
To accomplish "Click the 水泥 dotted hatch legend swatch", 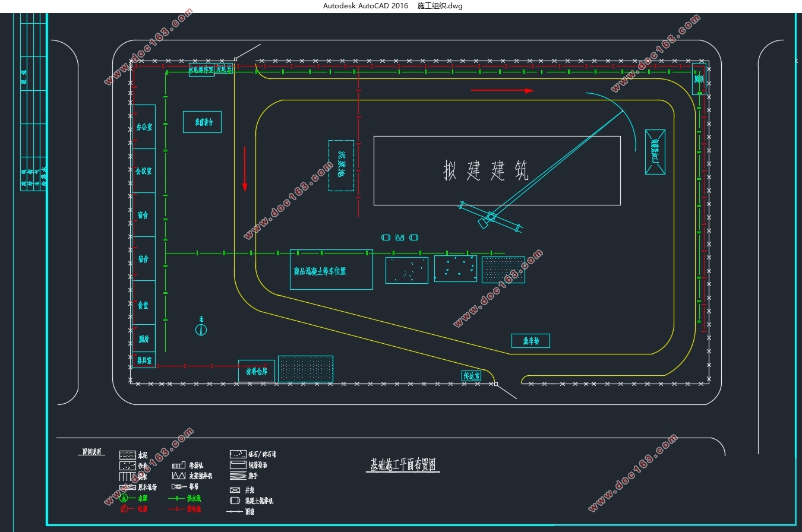I will [128, 455].
